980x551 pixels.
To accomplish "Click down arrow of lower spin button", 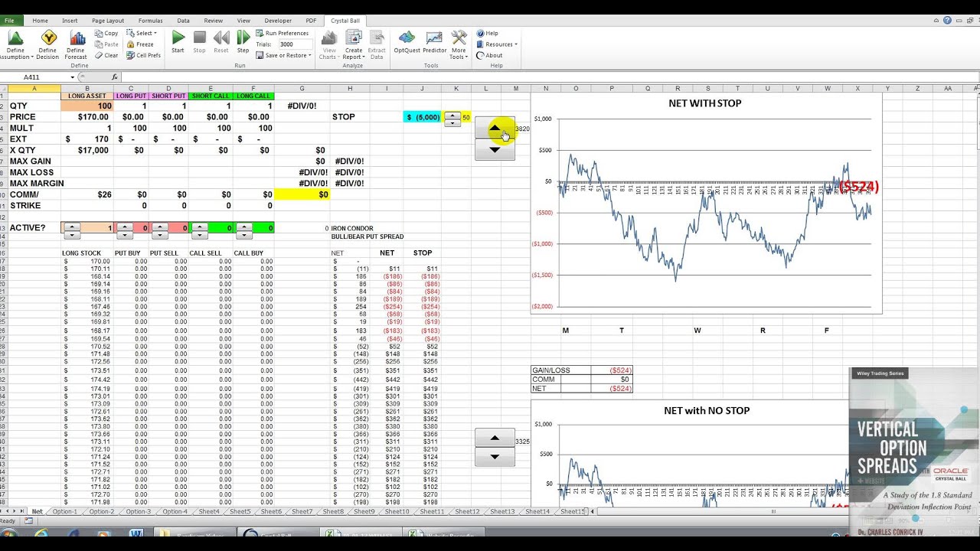I will [495, 457].
